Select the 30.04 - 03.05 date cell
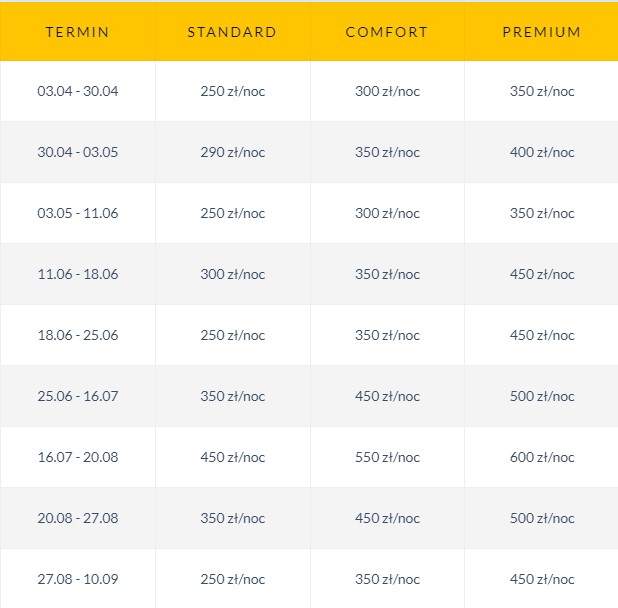 point(78,152)
